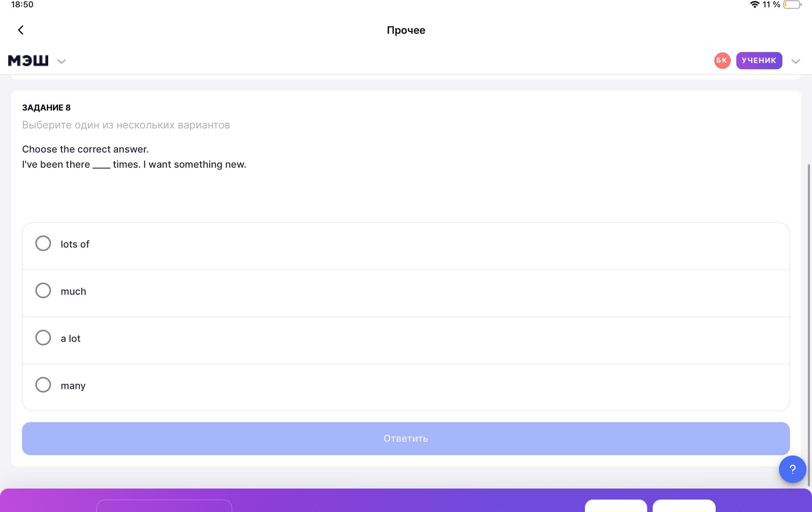Submit answer with Ответить button
The image size is (812, 512).
[406, 438]
